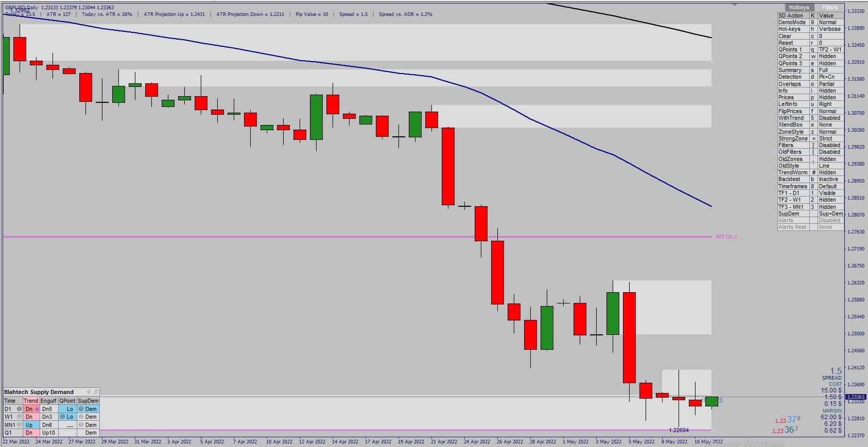Click the info icon in D1 SupDem cell
Screen dimensions: 868x447
click(81, 409)
